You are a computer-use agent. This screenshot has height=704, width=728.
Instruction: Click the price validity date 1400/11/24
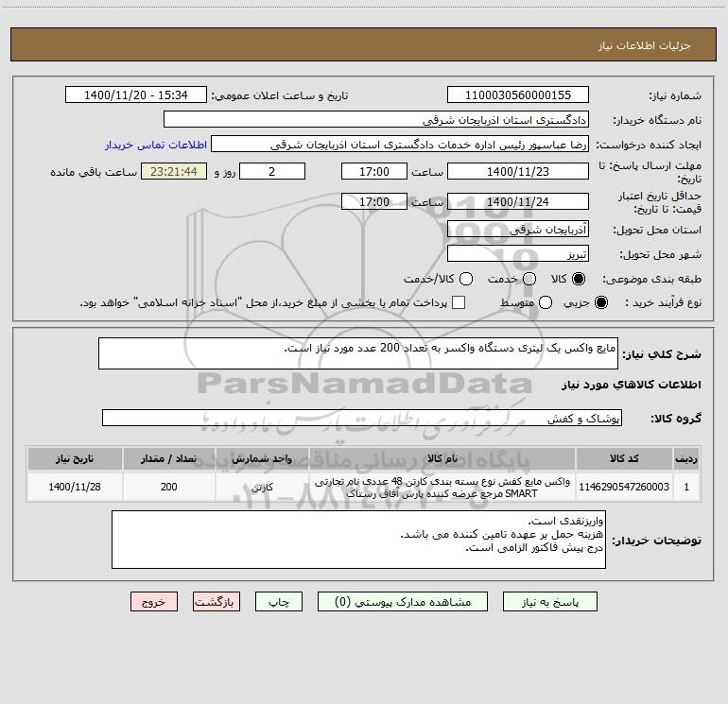point(518,201)
